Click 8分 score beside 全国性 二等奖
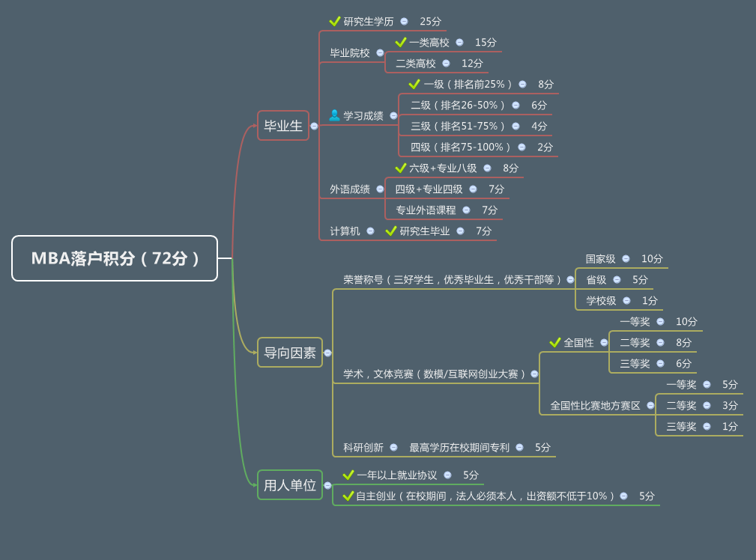756x560 pixels. pos(683,343)
